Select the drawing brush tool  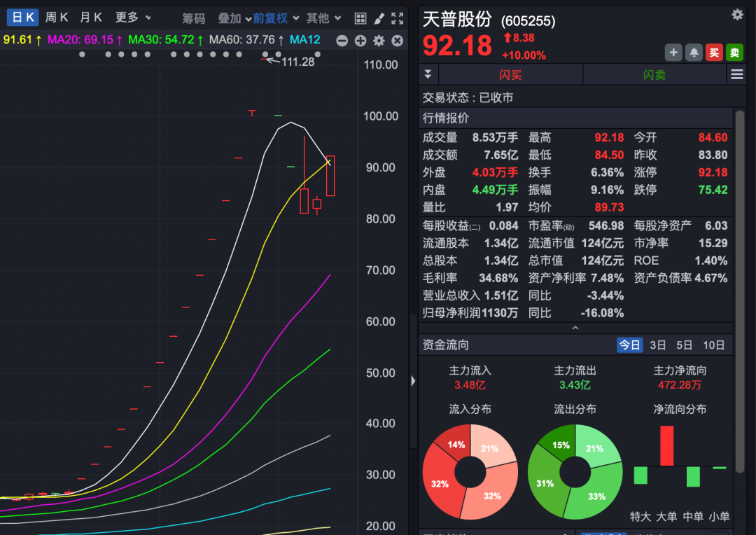pyautogui.click(x=379, y=18)
